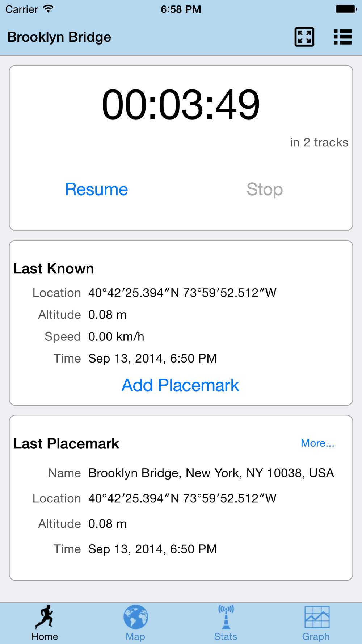Viewport: 362px width, 644px height.
Task: Tap the placemark name Brooklyn Bridge address
Action: pyautogui.click(x=211, y=473)
